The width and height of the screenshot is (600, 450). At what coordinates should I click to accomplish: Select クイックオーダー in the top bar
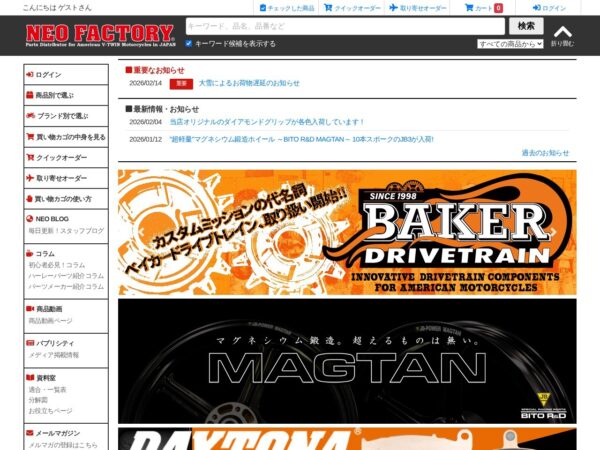tap(352, 8)
